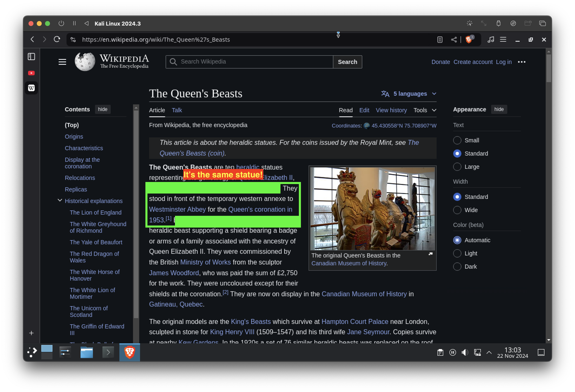Open Westminster Abbey link
The image size is (575, 392).
(x=177, y=209)
